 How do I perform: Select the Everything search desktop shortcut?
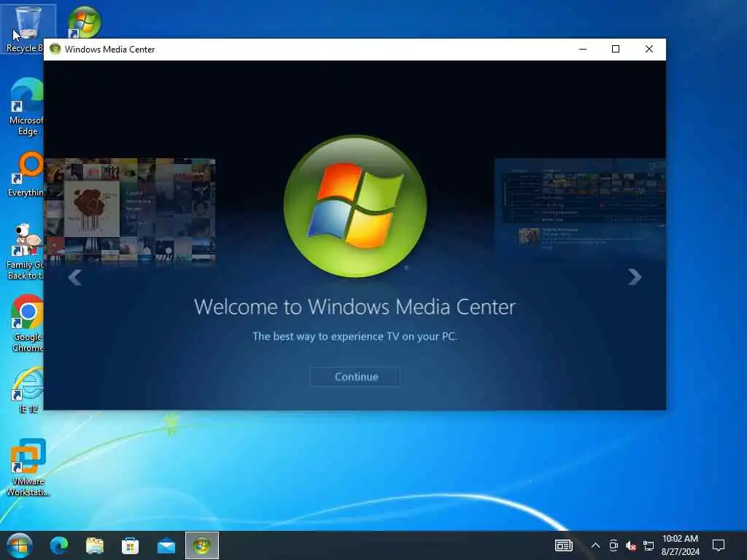pyautogui.click(x=27, y=175)
